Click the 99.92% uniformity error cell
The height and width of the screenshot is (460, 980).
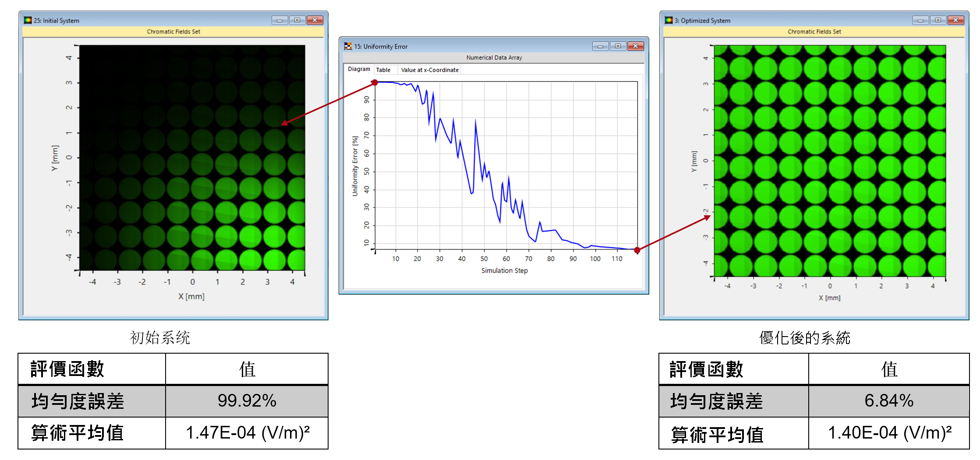pos(247,401)
